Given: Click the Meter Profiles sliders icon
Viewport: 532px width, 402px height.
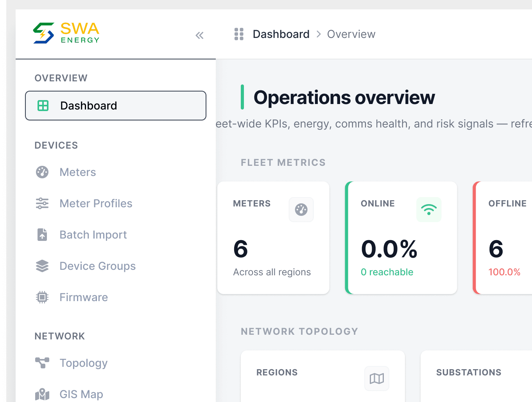Looking at the screenshot, I should pyautogui.click(x=42, y=203).
